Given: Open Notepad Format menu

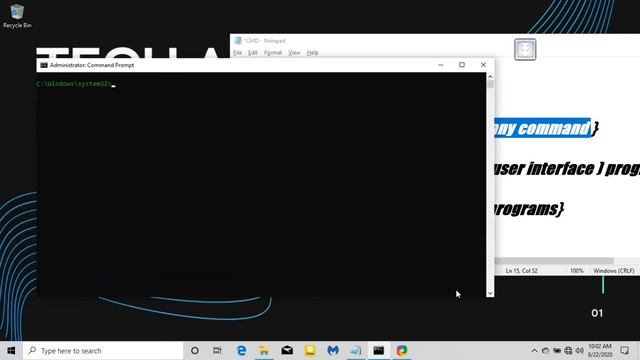Looking at the screenshot, I should coord(273,53).
